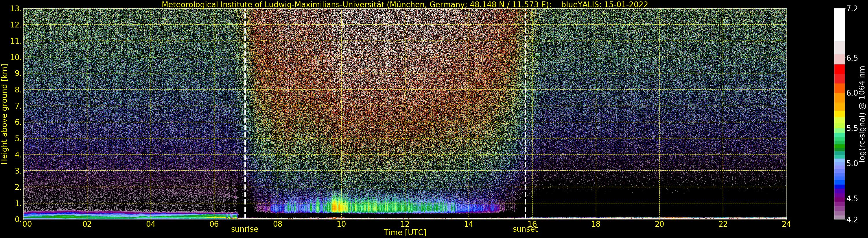Click the height axis tick label '5.'
This screenshot has height=238, width=868.
coord(18,138)
